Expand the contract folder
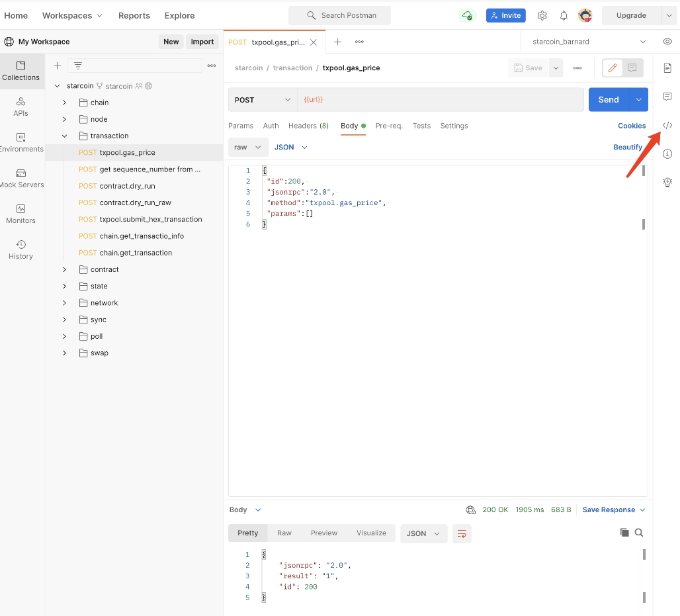Viewport: 680px width, 616px height. (x=64, y=269)
